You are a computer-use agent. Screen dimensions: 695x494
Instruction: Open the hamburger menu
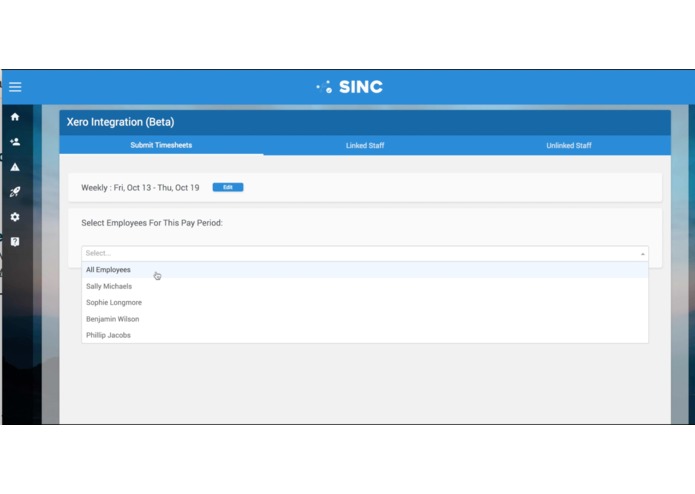tap(15, 87)
